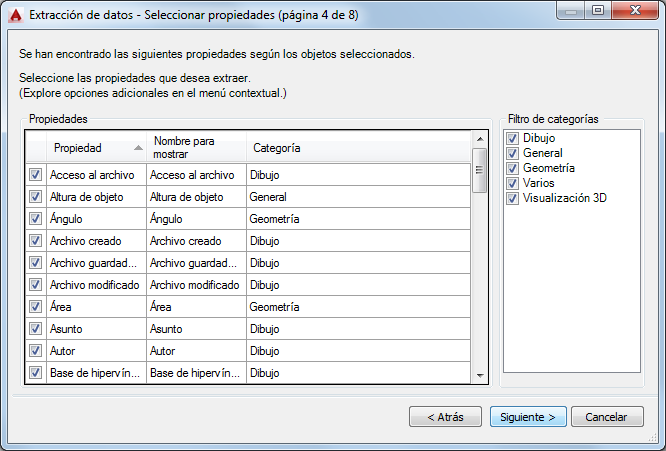Uncheck the Acceso al archivo property
This screenshot has width=666, height=451.
(x=35, y=174)
